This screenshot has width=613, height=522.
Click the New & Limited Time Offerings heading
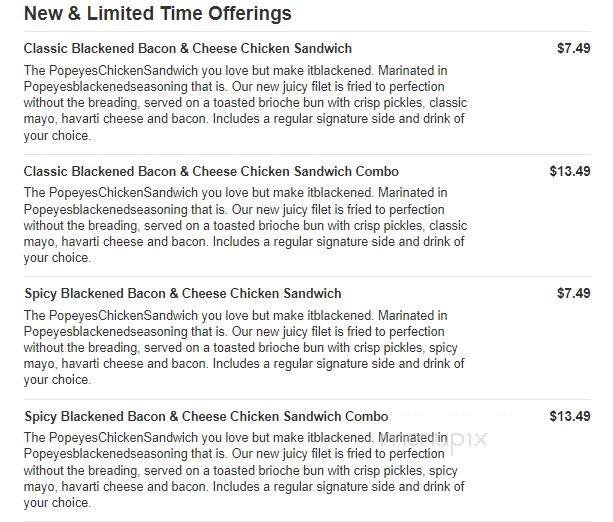[x=157, y=14]
